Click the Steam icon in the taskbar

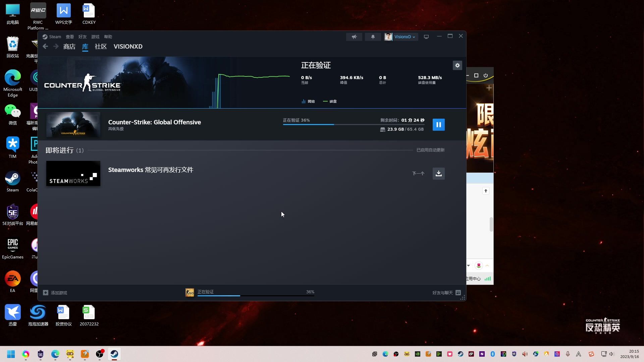(114, 354)
